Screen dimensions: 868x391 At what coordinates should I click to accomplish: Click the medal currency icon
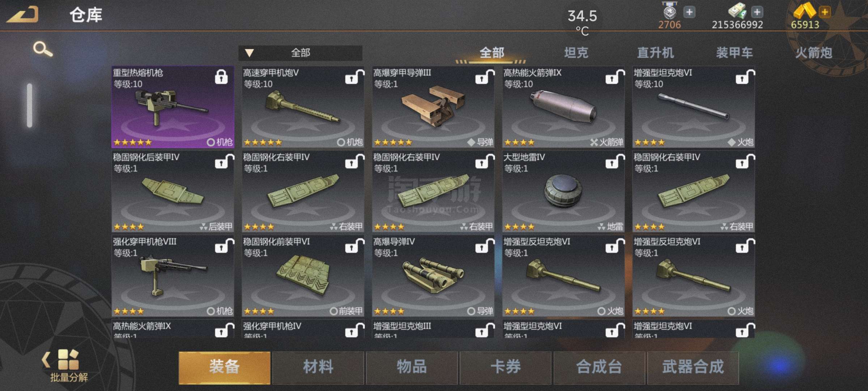point(669,11)
